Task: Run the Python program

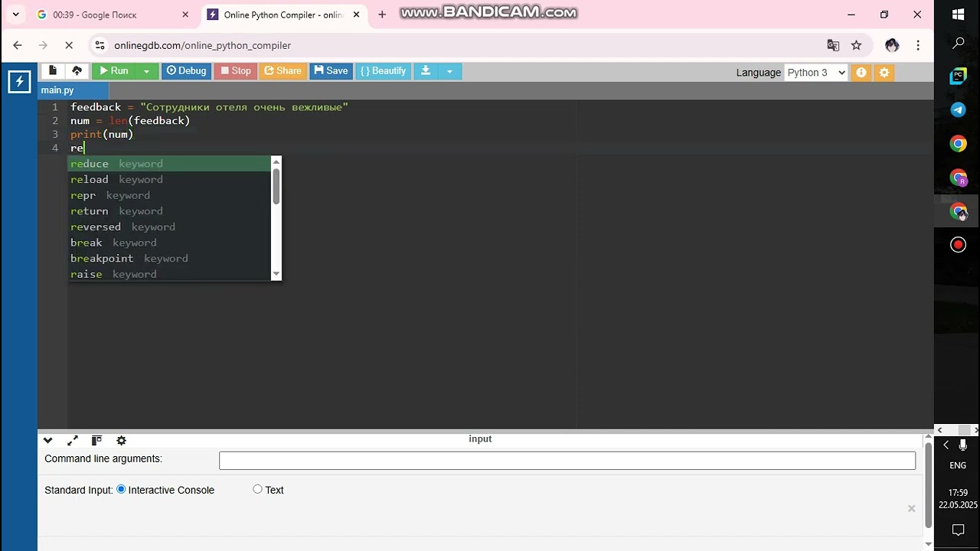Action: point(113,71)
